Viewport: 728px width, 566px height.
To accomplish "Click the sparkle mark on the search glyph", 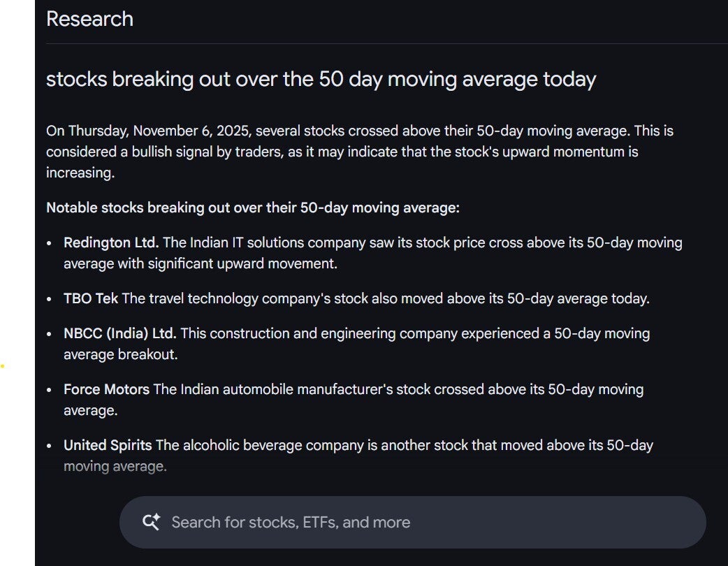I will coord(158,516).
